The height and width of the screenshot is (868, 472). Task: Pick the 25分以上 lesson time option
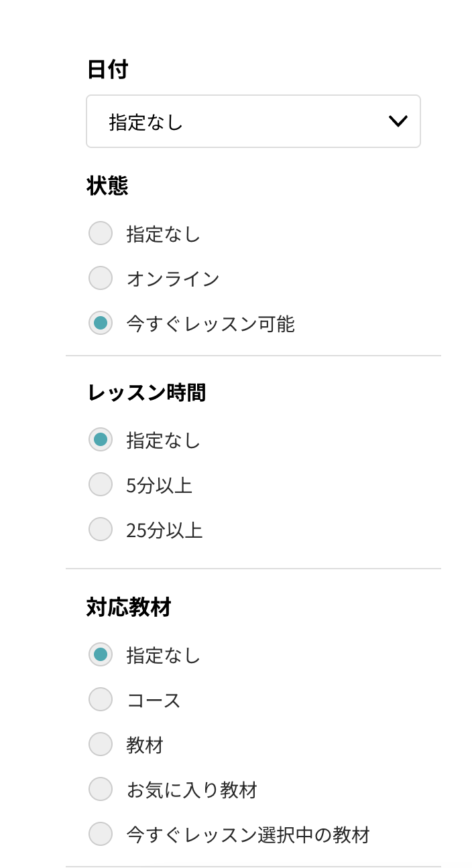(101, 529)
